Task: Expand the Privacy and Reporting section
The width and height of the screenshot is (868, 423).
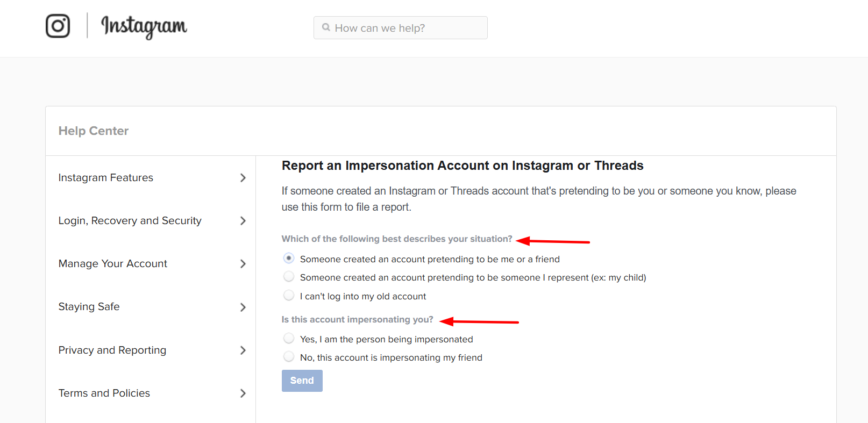Action: click(x=112, y=350)
